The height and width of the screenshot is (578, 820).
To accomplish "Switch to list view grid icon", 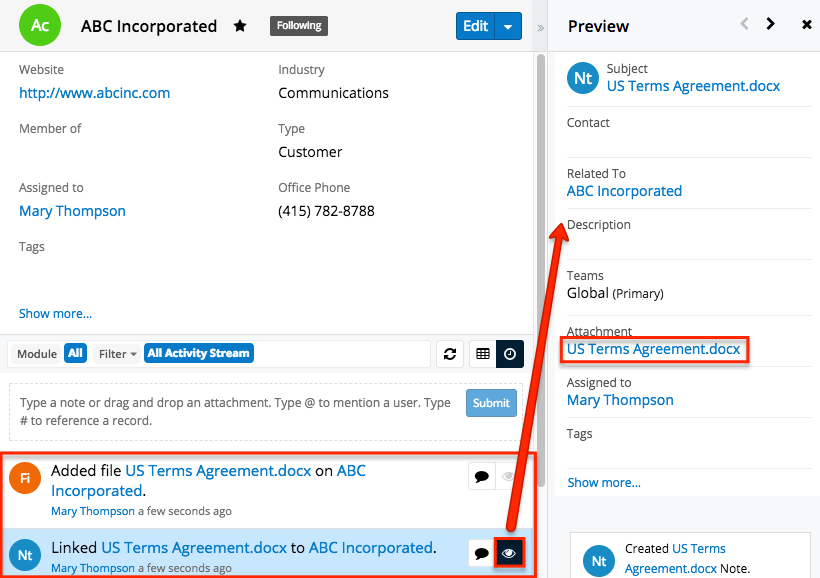I will [483, 354].
